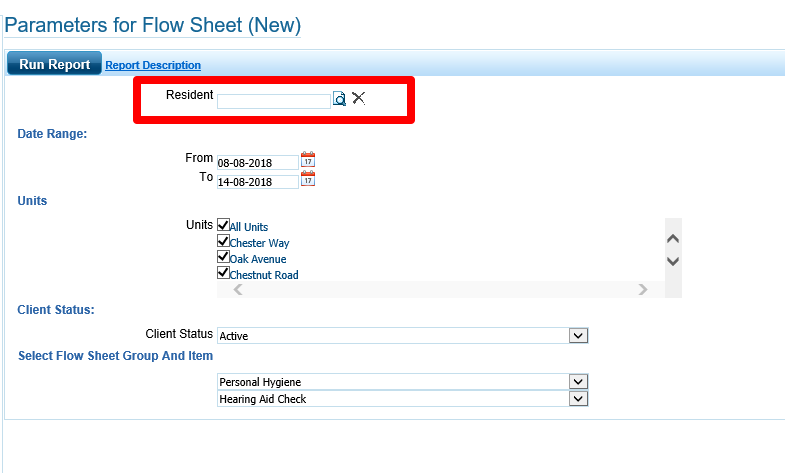
Task: Open the Resident search lookup icon
Action: pos(339,99)
